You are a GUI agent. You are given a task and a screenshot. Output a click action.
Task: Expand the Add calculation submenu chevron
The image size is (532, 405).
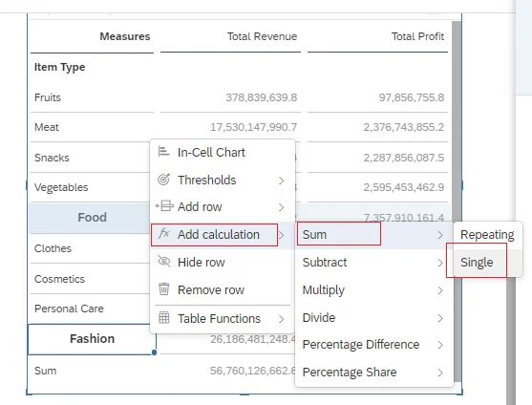pos(281,235)
